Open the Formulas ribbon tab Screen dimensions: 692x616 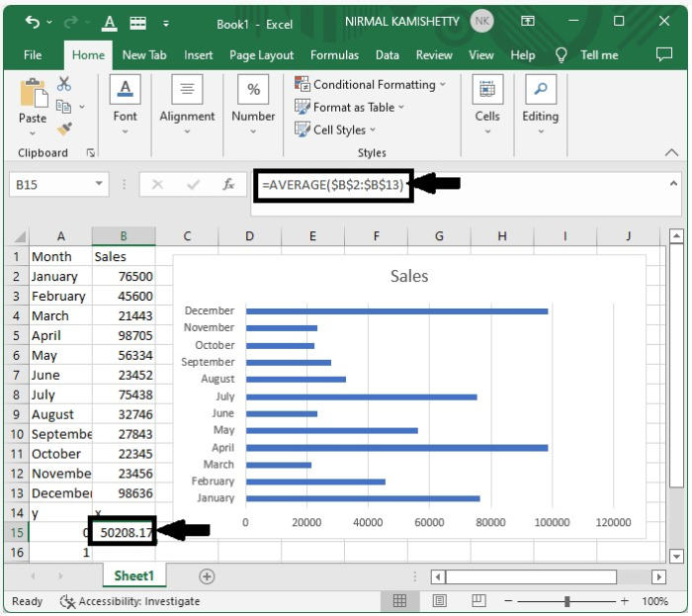pos(334,55)
